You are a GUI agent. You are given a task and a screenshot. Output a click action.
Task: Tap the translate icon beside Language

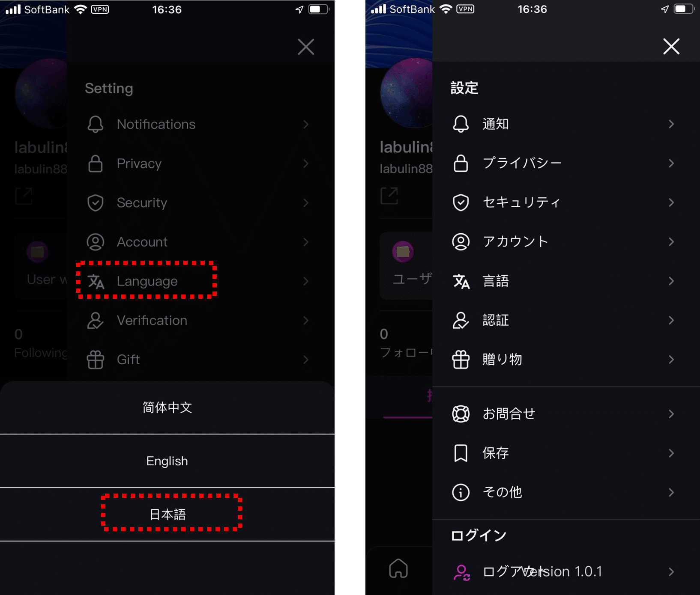click(x=96, y=281)
